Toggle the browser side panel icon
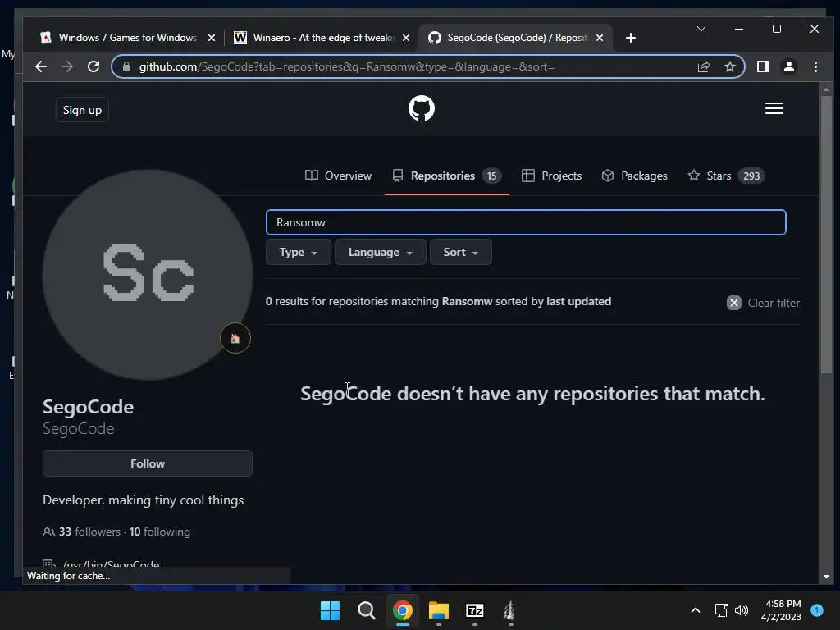 (x=763, y=66)
